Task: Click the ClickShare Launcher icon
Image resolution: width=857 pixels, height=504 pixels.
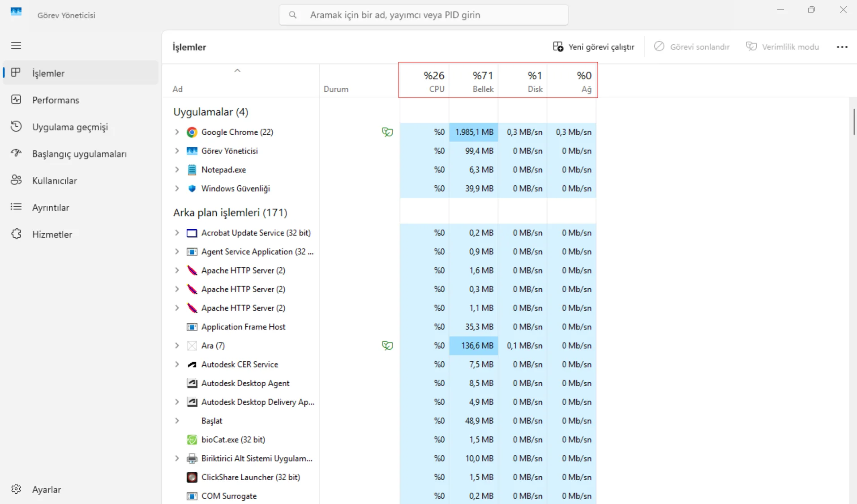Action: coord(192,477)
